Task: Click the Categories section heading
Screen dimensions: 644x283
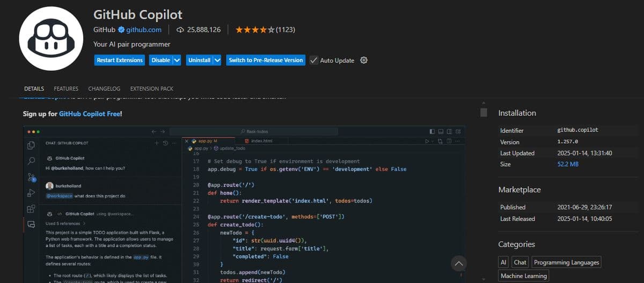Action: 516,244
